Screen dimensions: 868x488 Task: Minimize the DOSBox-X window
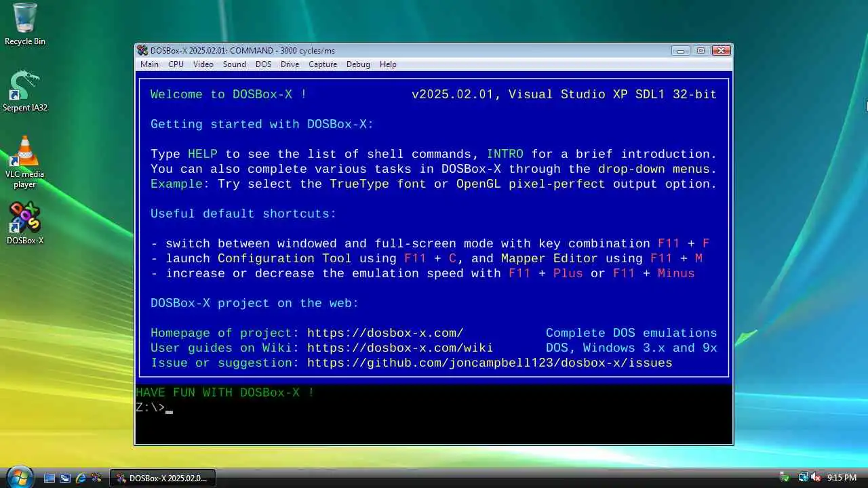coord(681,50)
